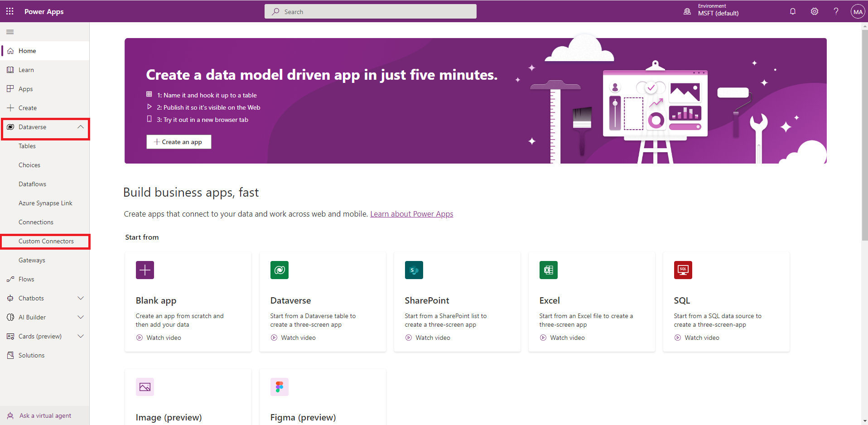Go to Solutions in the sidebar

pos(31,355)
